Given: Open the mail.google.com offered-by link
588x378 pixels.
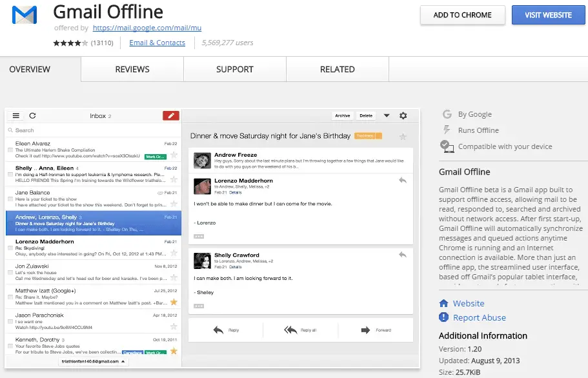Looking at the screenshot, I should [147, 28].
